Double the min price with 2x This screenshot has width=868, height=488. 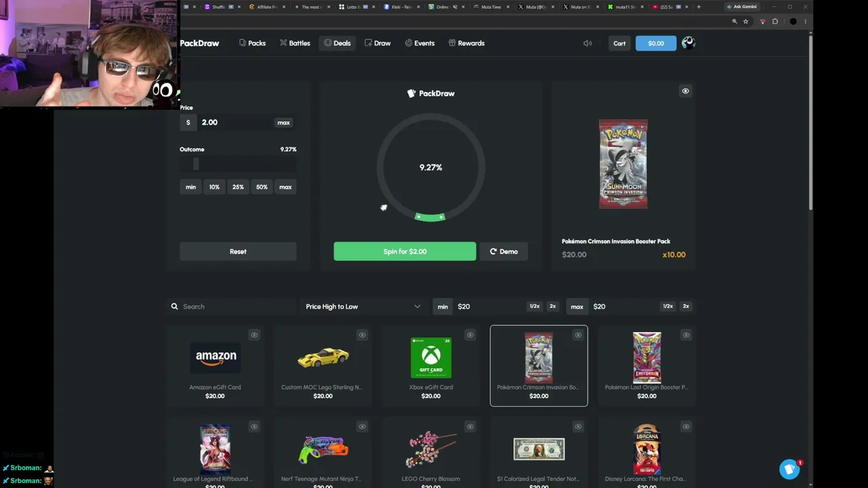tap(553, 306)
